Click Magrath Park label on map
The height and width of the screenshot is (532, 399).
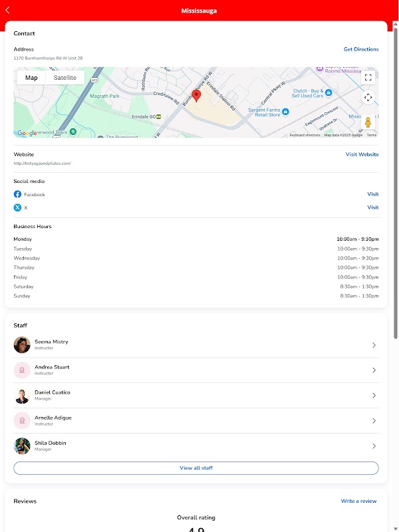coord(104,96)
